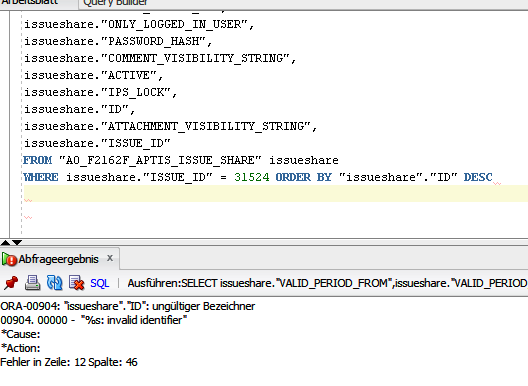Image resolution: width=528 pixels, height=386 pixels.
Task: Click the SQL link in results toolbar
Action: (x=99, y=283)
